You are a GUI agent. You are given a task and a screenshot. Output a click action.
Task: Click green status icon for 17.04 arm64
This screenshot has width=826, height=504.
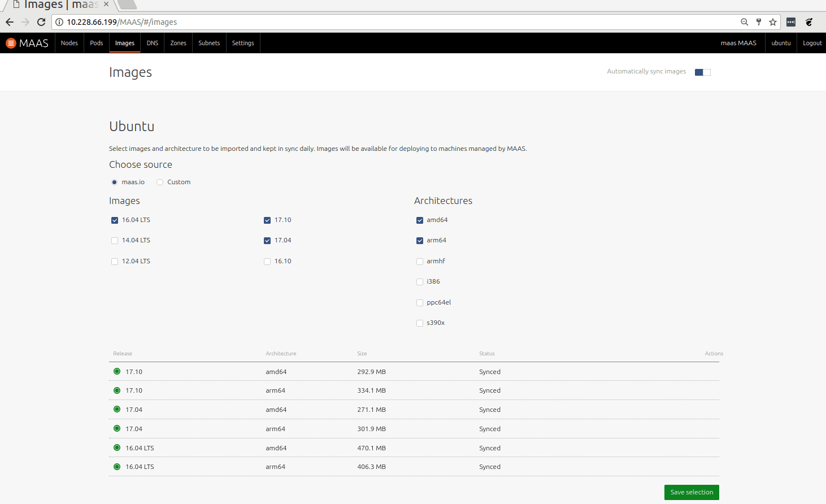pyautogui.click(x=117, y=428)
